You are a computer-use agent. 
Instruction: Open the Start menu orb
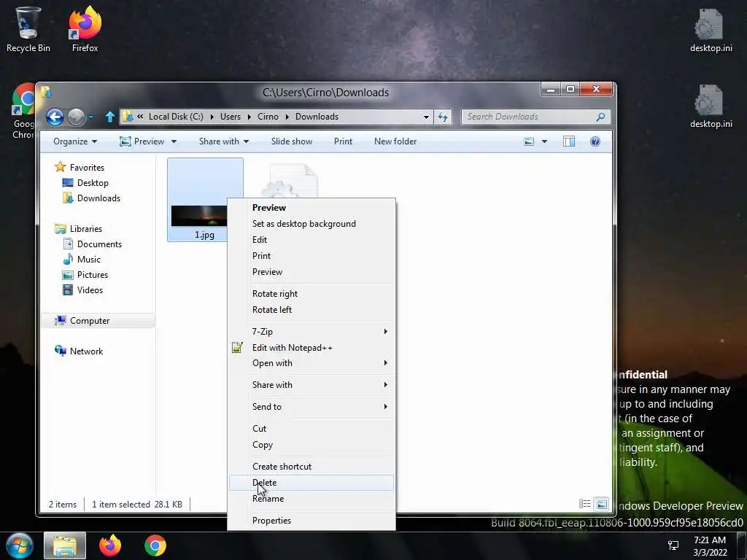20,545
